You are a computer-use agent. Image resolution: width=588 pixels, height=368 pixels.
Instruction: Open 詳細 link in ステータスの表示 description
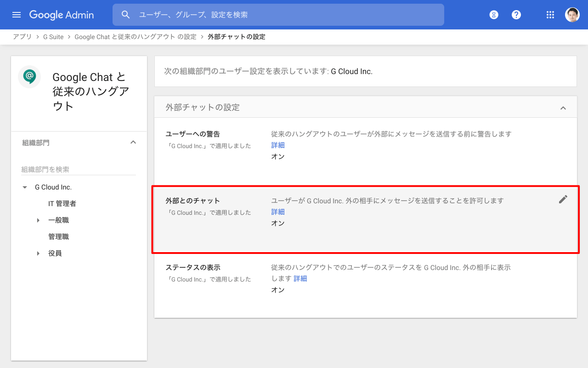[300, 279]
